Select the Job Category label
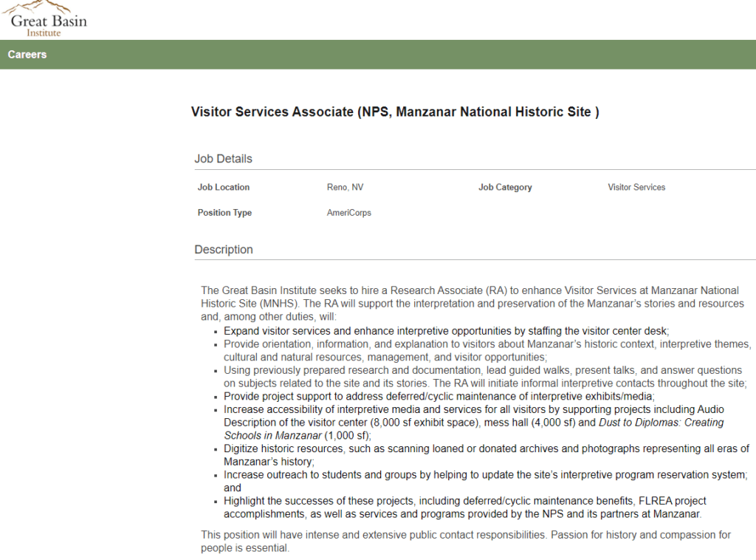 point(505,187)
